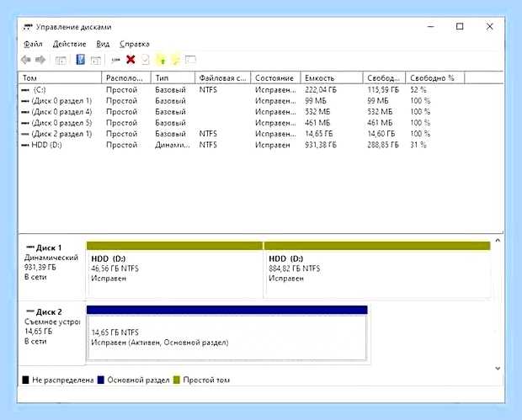Open the Справка menu
This screenshot has height=420, width=522.
[135, 44]
